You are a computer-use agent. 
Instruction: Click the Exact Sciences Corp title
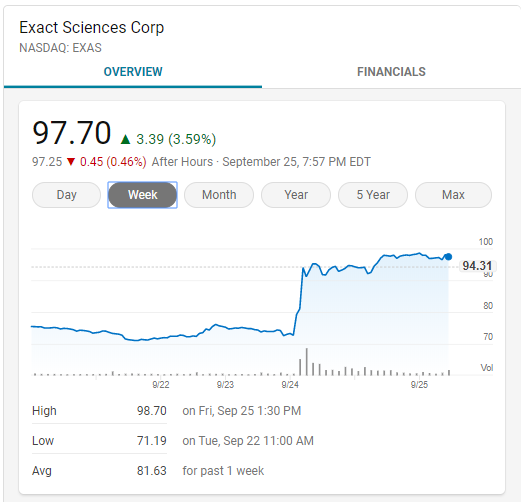(x=92, y=27)
